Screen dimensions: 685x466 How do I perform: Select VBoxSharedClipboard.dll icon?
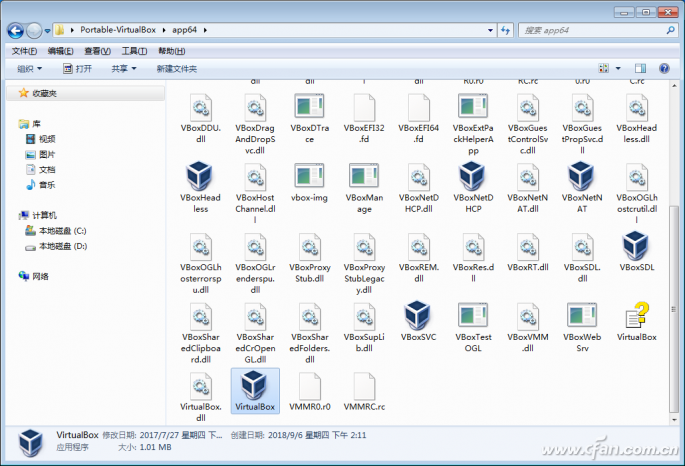point(201,317)
